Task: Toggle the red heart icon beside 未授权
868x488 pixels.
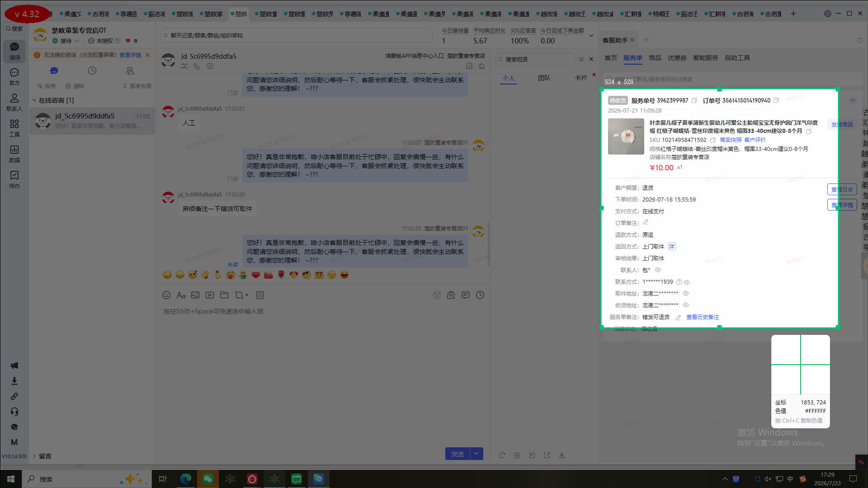Action: tap(128, 41)
